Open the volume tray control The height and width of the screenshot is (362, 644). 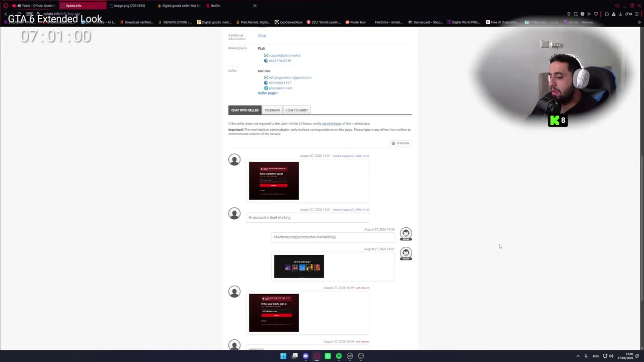tap(611, 356)
